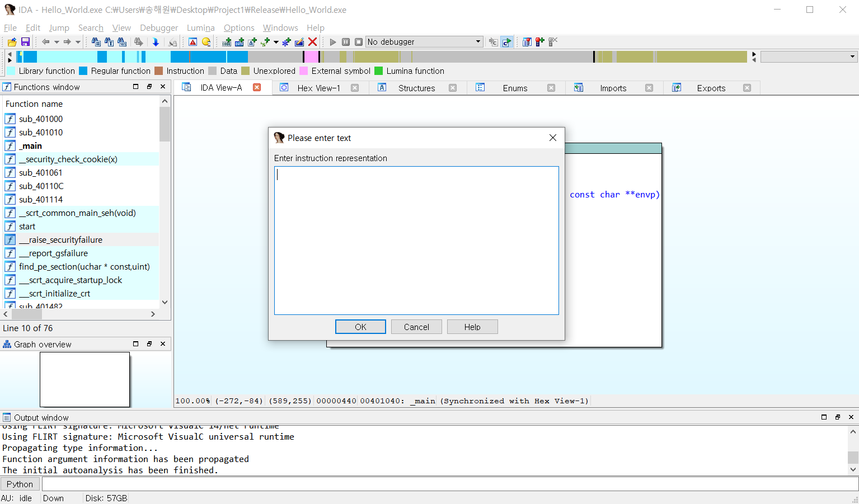This screenshot has height=504, width=859.
Task: Click the Convert to data icon
Action: click(x=240, y=42)
